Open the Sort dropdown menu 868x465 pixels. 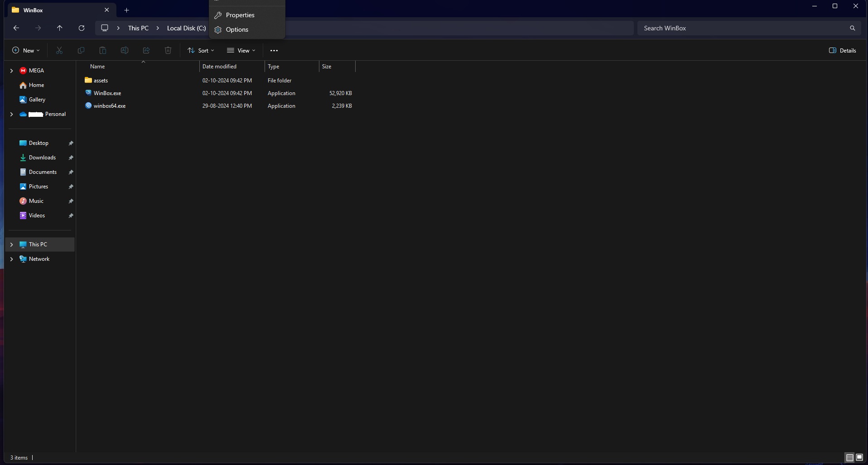coord(201,51)
